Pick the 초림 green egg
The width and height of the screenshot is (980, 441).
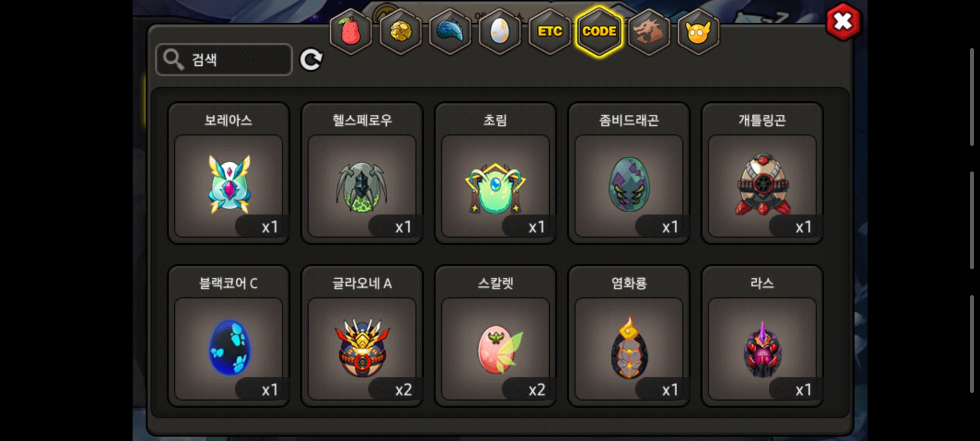495,173
